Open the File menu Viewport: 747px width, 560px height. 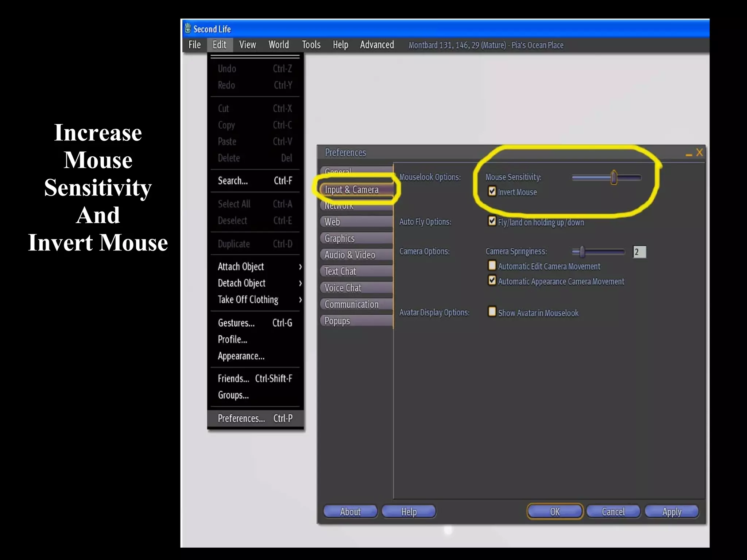194,45
